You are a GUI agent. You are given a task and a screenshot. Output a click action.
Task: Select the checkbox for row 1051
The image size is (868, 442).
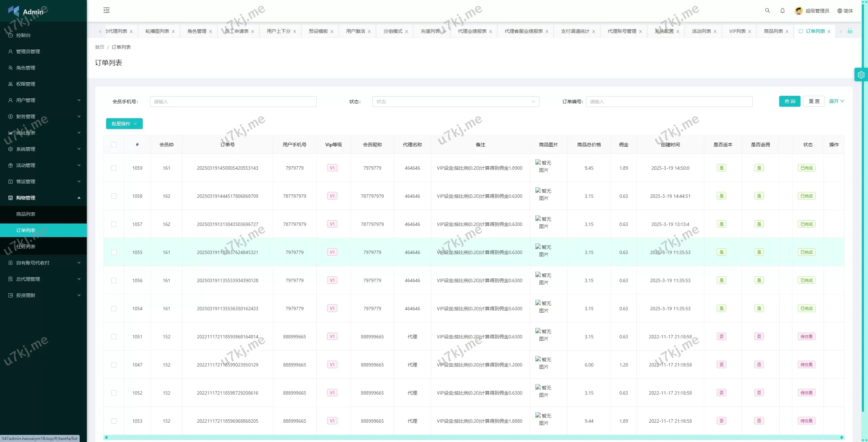click(114, 337)
